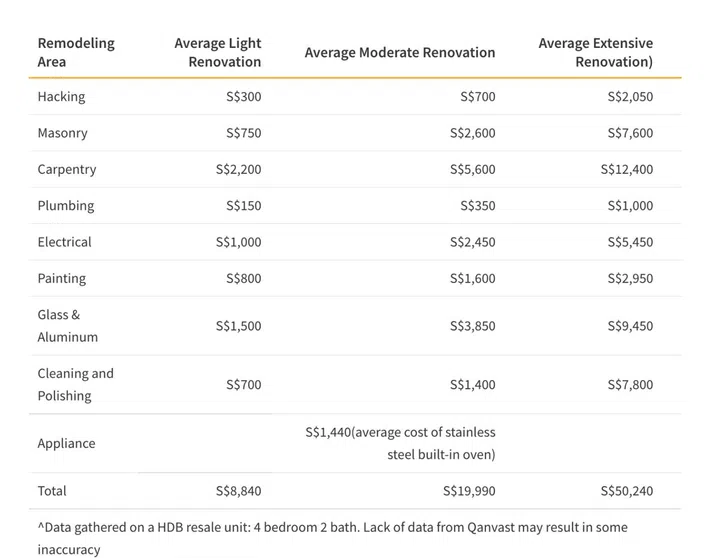Select the "Average Extensive Renovation)" header
The image size is (720, 558).
click(595, 52)
